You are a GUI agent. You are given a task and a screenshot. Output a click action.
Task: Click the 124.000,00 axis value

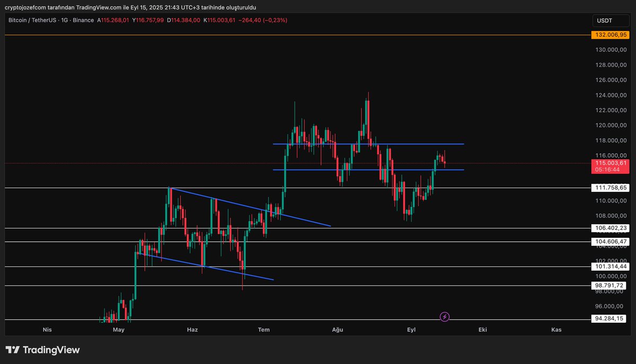point(611,95)
